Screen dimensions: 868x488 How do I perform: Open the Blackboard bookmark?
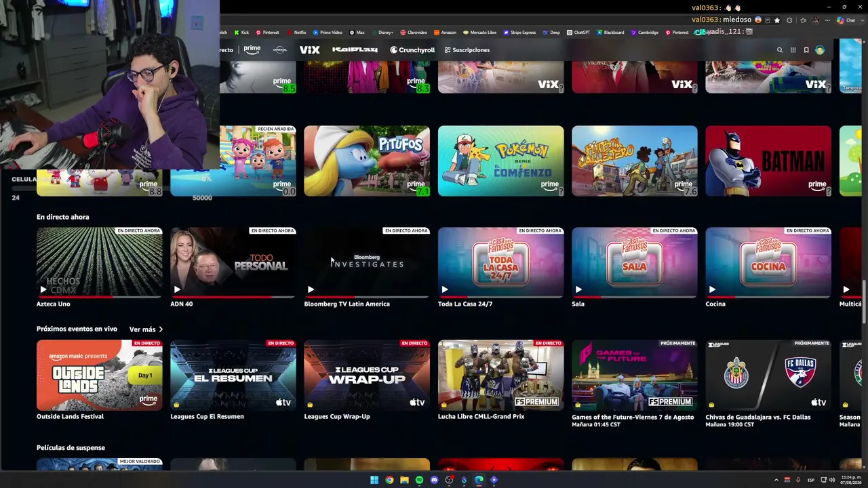(x=610, y=32)
